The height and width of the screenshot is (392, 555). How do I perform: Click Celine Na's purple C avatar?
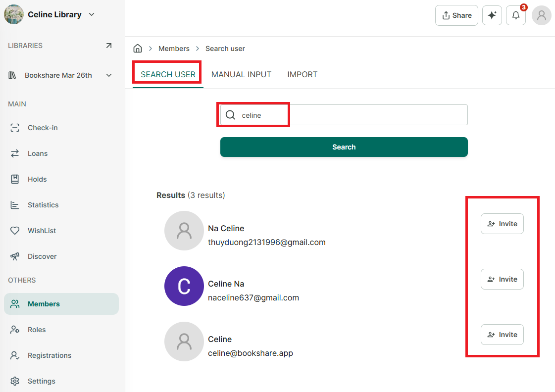184,286
